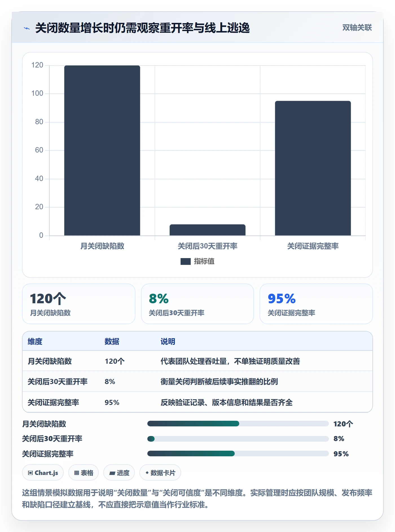The image size is (395, 532).
Task: Click the 说明 column header
Action: coord(168,342)
